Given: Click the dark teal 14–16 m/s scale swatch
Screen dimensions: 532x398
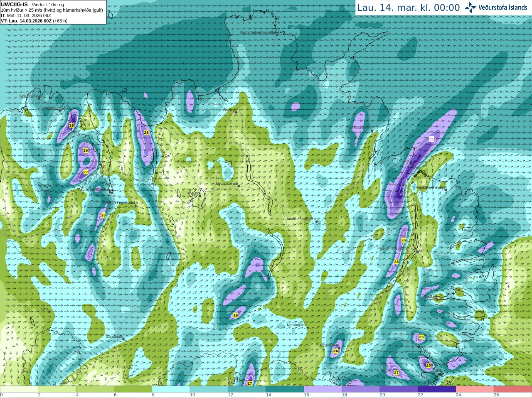Looking at the screenshot, I should (285, 389).
